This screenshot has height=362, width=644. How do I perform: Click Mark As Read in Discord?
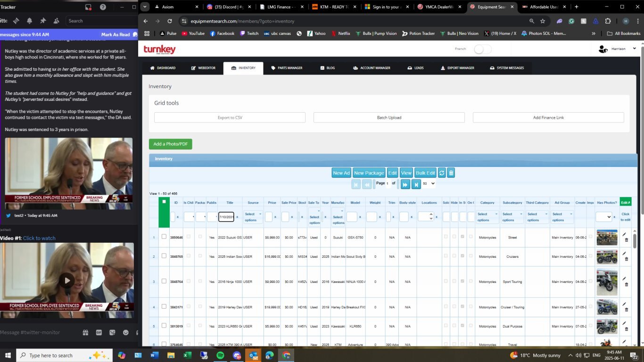(x=116, y=34)
